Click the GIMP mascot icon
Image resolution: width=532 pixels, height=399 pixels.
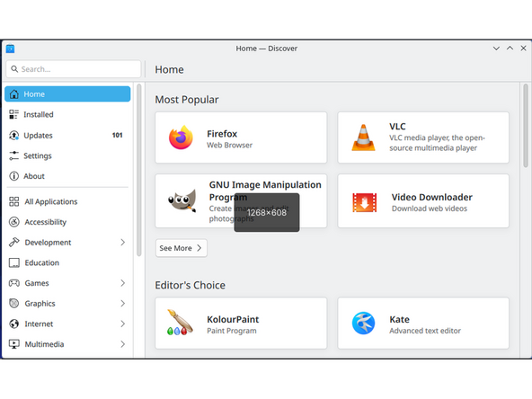pos(182,200)
